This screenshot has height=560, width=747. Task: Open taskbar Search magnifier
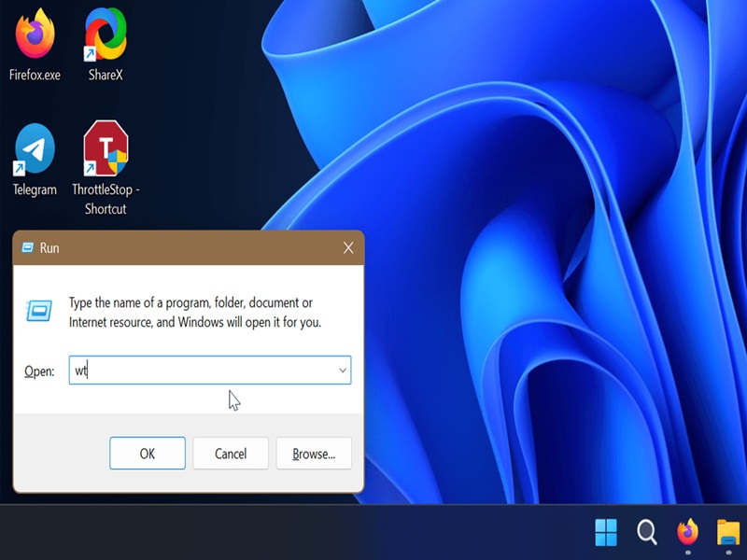click(646, 532)
